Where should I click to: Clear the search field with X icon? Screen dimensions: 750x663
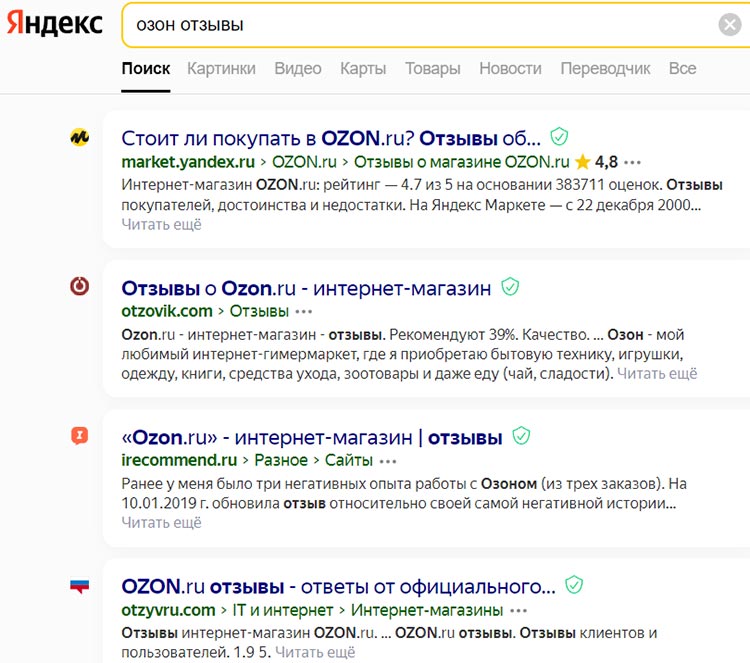[x=730, y=25]
